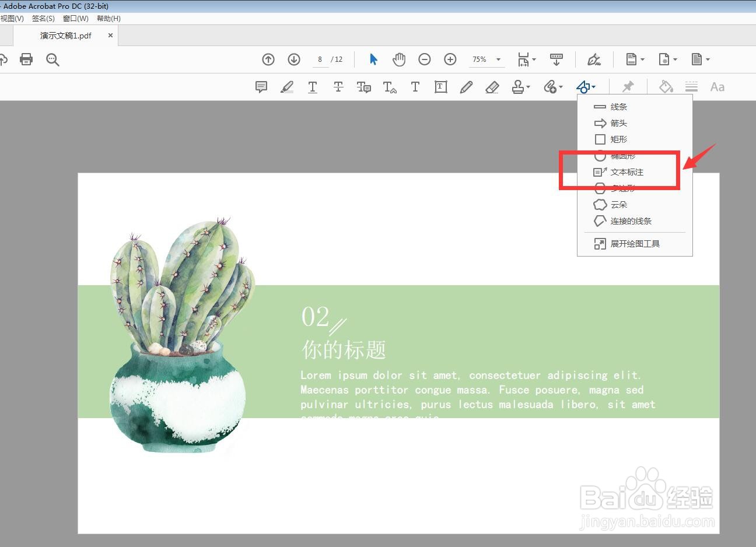Select the Pencil drawing tool
The height and width of the screenshot is (547, 756).
(466, 86)
